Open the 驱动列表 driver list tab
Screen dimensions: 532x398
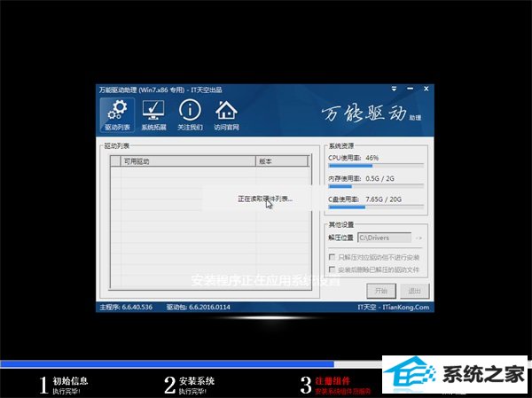tap(117, 115)
